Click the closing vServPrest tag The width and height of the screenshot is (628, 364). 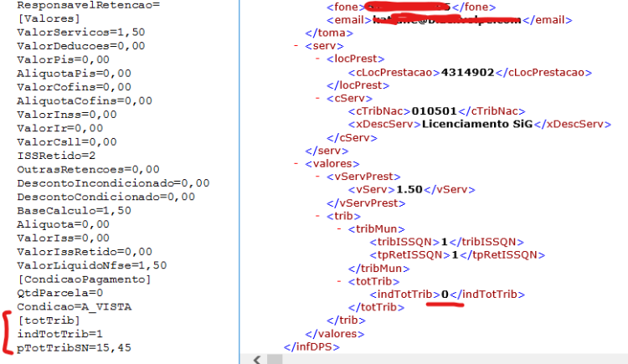coord(366,203)
